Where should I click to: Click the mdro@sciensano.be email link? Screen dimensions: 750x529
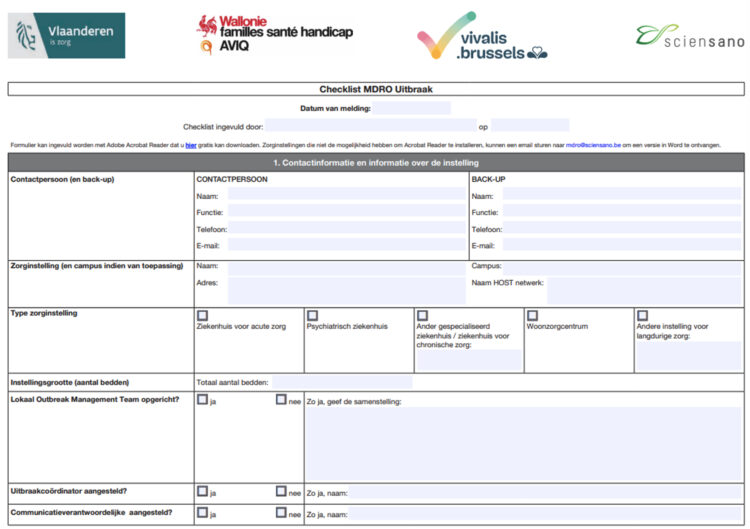tap(593, 145)
